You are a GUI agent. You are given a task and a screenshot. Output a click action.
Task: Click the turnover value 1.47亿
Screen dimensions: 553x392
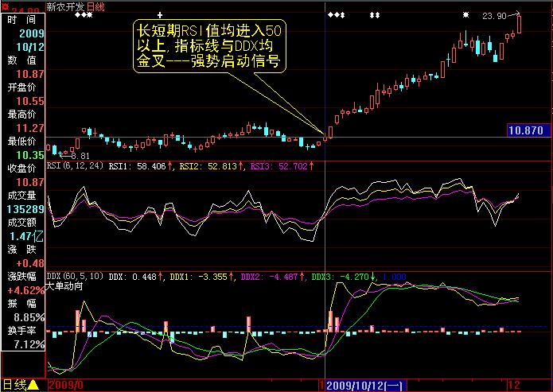coord(27,236)
